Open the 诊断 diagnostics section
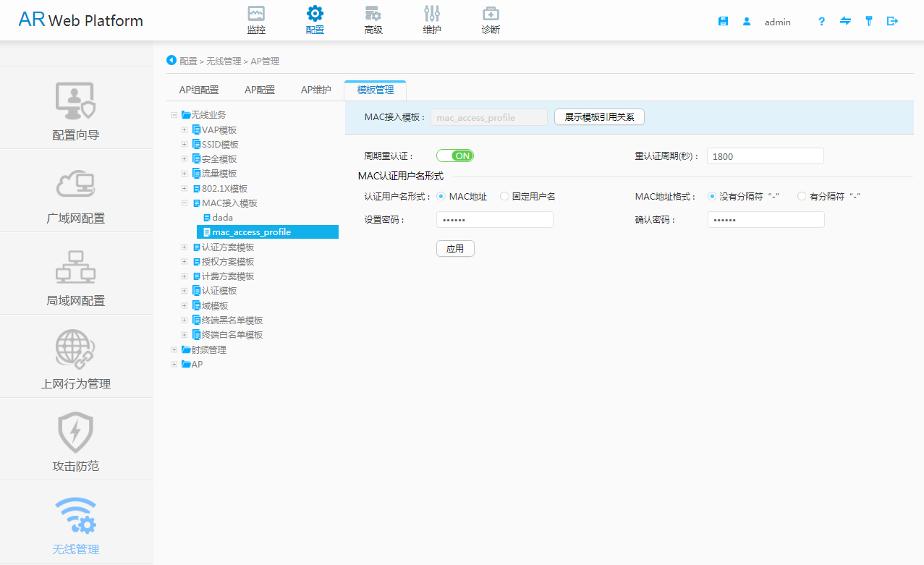Screen dimensions: 924x565 point(491,20)
